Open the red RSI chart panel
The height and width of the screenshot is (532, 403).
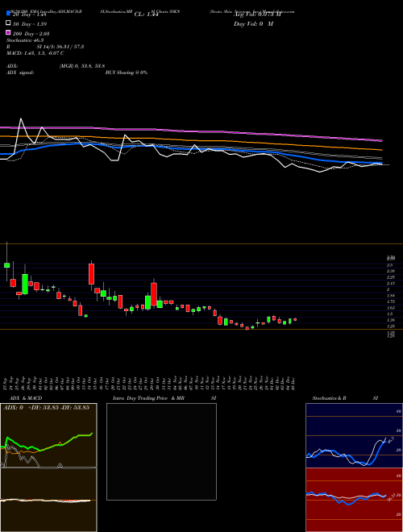354,500
